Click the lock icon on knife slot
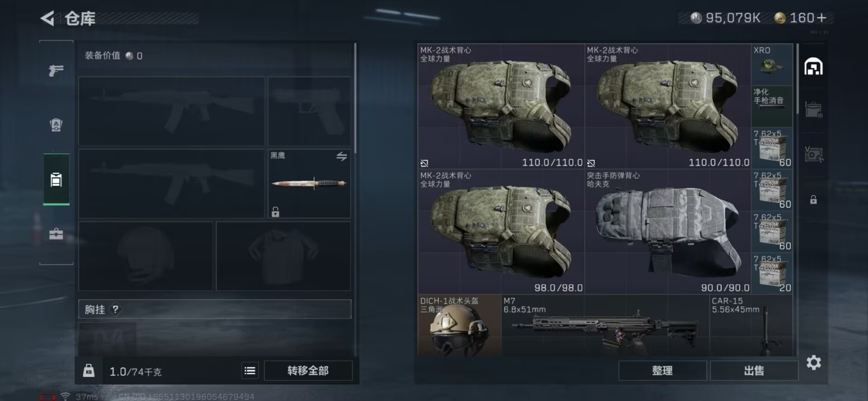 click(275, 211)
